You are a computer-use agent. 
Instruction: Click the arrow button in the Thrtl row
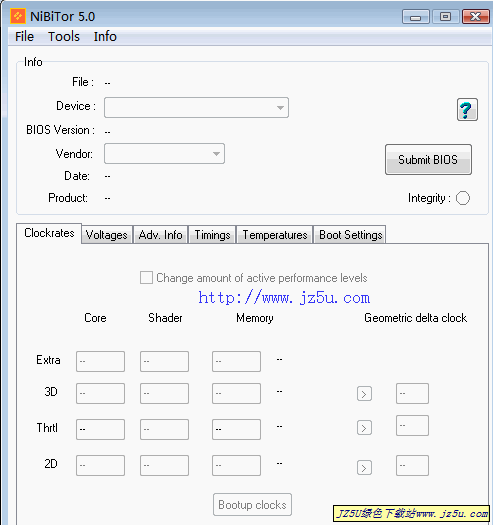(x=364, y=428)
